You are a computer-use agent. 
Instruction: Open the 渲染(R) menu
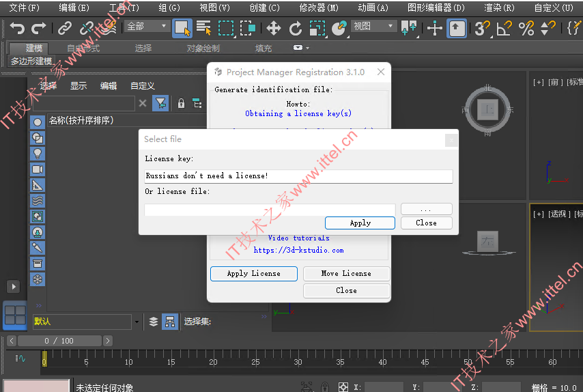click(499, 8)
